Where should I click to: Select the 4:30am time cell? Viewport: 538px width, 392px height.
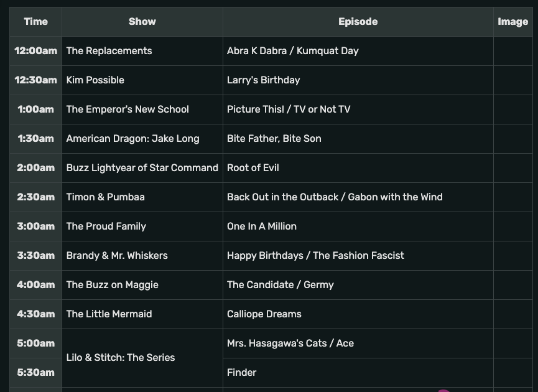point(35,314)
